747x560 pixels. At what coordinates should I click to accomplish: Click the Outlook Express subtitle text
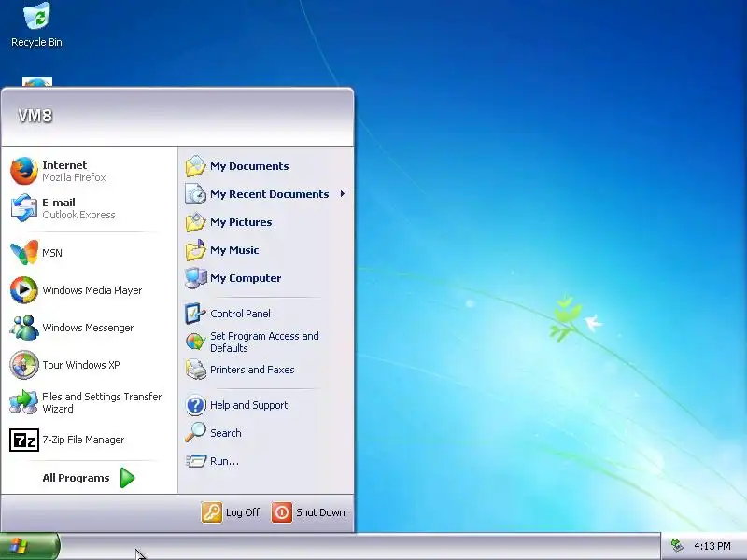78,215
